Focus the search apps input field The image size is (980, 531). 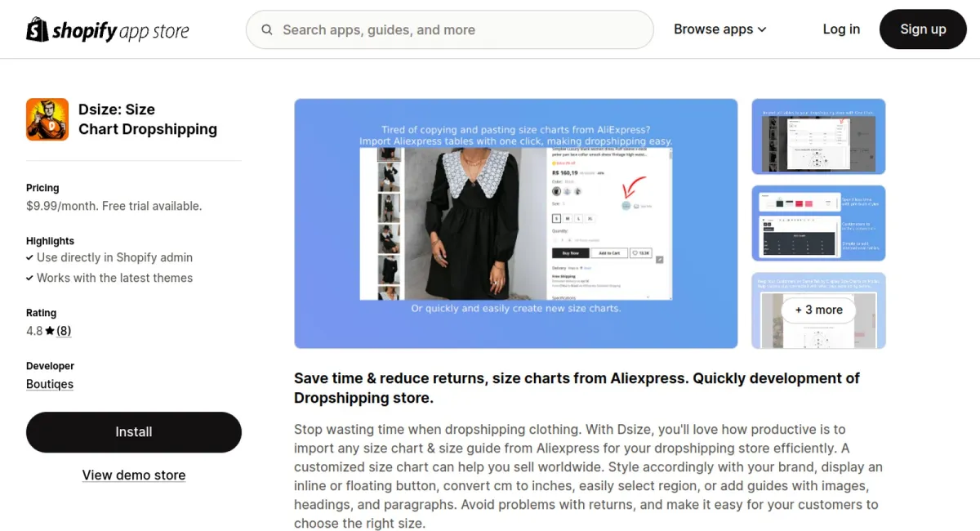click(450, 30)
